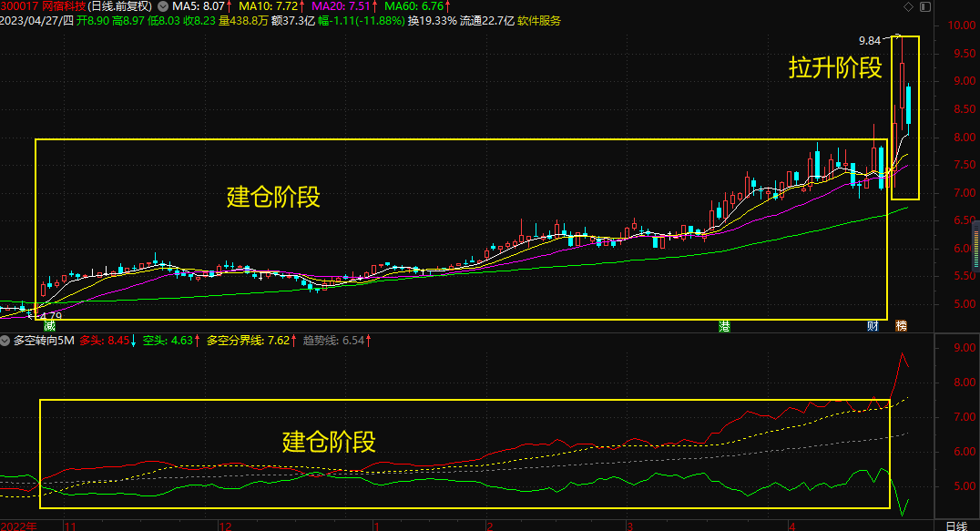
Task: Click the 榜 leaderboard marker icon
Action: [901, 325]
